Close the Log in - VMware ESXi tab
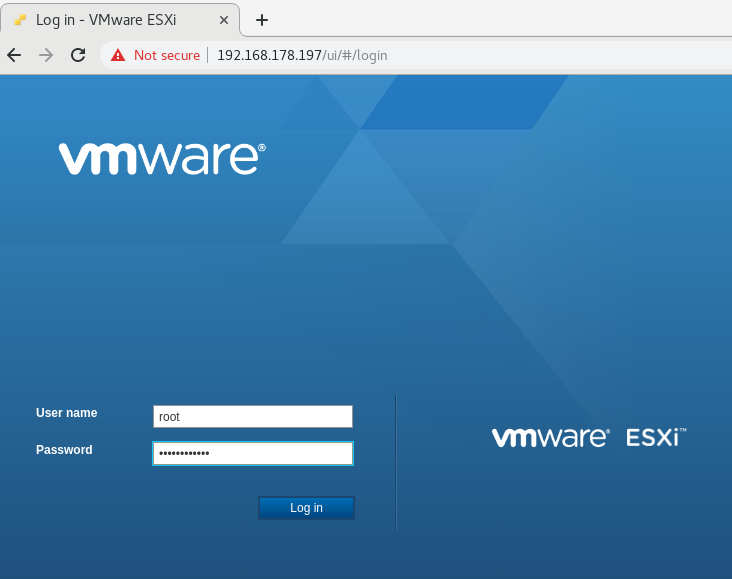Screen dimensions: 732x579 224,20
